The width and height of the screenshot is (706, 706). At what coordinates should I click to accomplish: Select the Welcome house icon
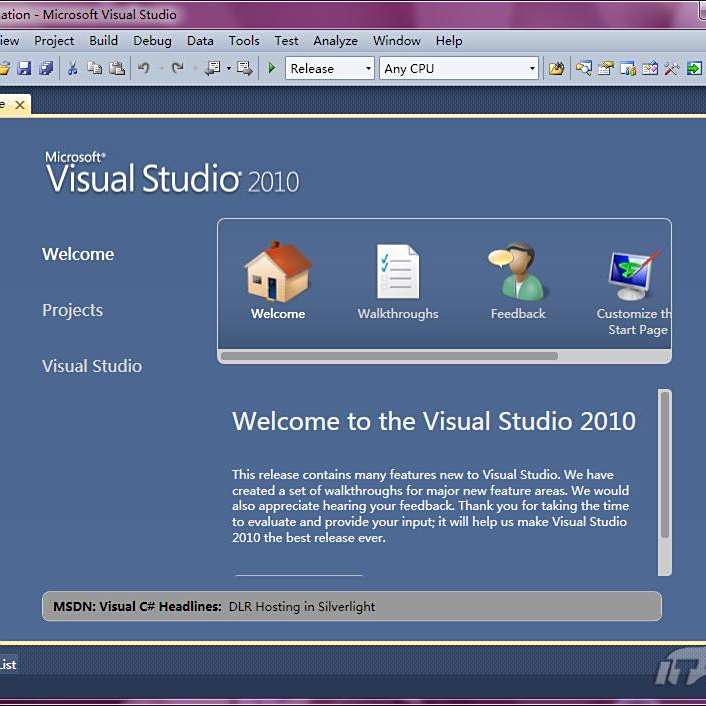pos(278,272)
